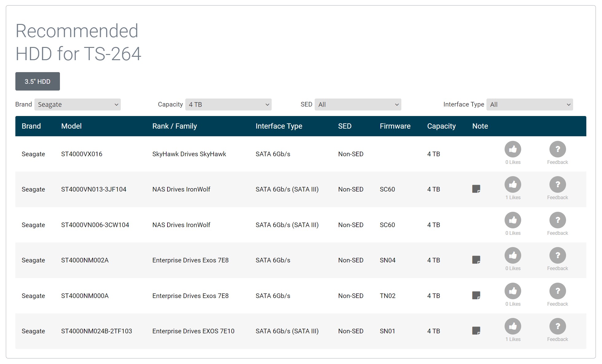Click Enterprise Drives EXOS 7E10 family cell
This screenshot has height=364, width=602.
tap(193, 331)
